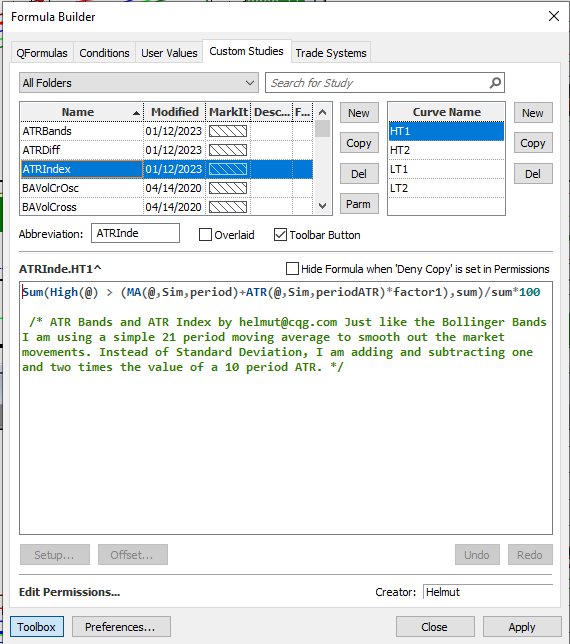Click the Setup... button
Screen dimensions: 570x644
pyautogui.click(x=55, y=555)
